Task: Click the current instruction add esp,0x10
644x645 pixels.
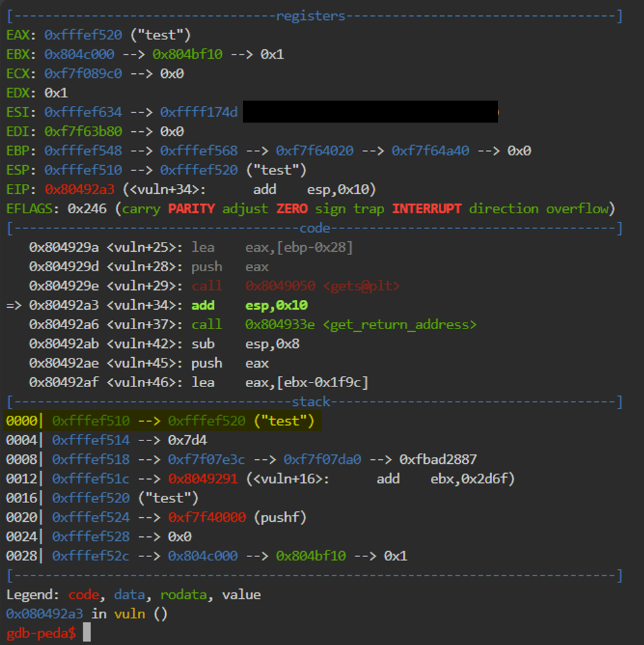Action: coord(250,305)
